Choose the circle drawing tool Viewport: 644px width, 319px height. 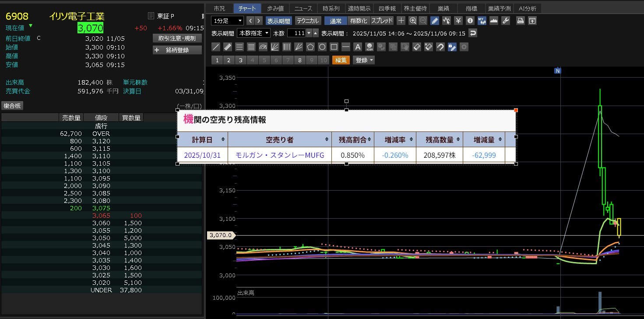point(322,47)
